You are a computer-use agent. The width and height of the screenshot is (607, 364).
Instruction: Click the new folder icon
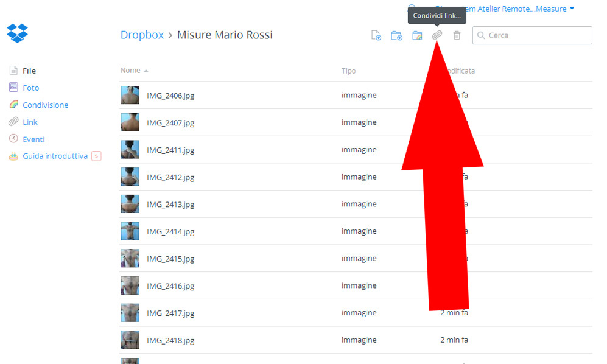click(x=396, y=35)
